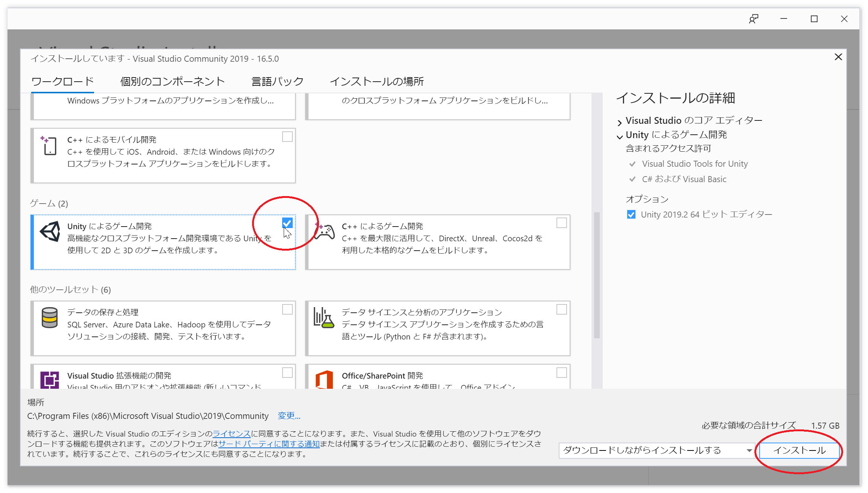The image size is (868, 493).
Task: Click the インストールの詳細 heading
Action: pos(675,98)
